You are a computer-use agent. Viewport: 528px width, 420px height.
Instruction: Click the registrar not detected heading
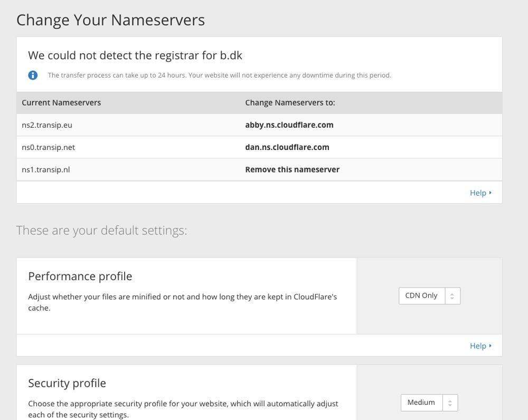135,55
